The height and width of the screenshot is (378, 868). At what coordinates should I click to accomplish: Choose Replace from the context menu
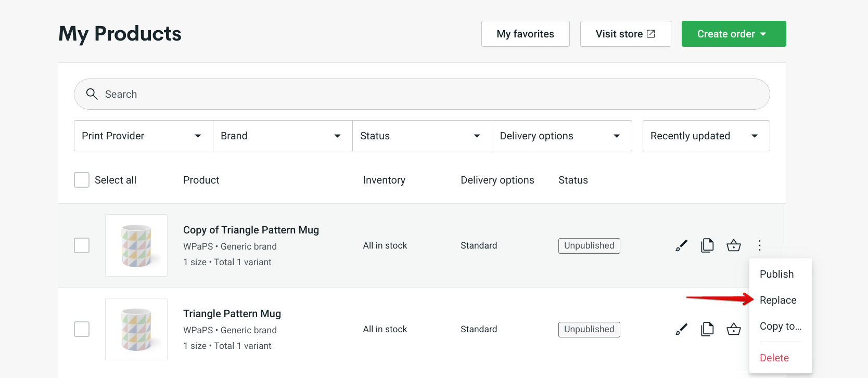778,300
